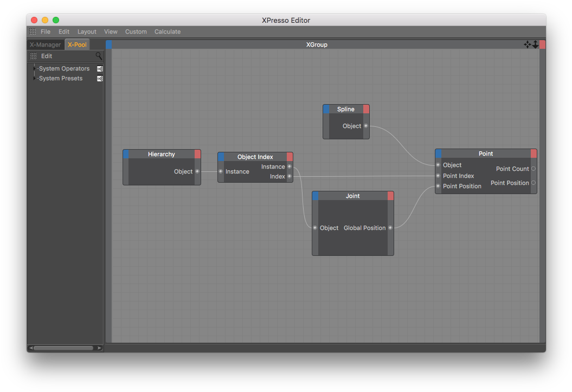Open the Edit menu in the menu bar

(x=64, y=32)
